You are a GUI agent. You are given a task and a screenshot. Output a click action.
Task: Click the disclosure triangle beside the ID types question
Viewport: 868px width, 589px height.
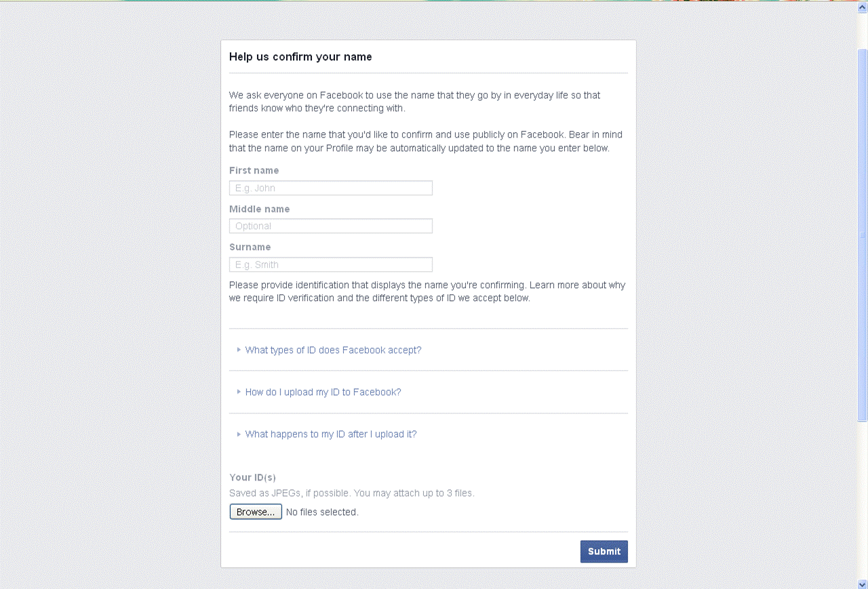[239, 350]
